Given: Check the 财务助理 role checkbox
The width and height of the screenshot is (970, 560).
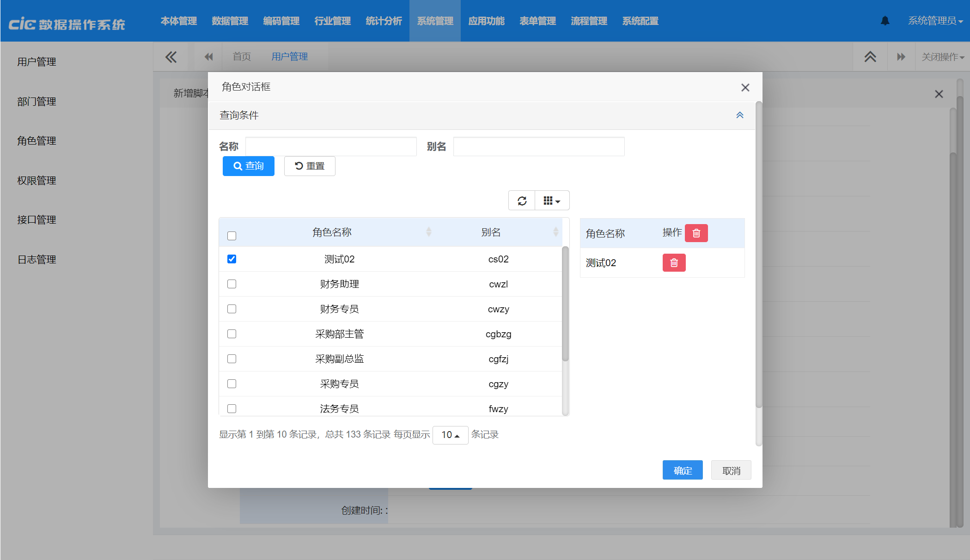Looking at the screenshot, I should tap(232, 284).
